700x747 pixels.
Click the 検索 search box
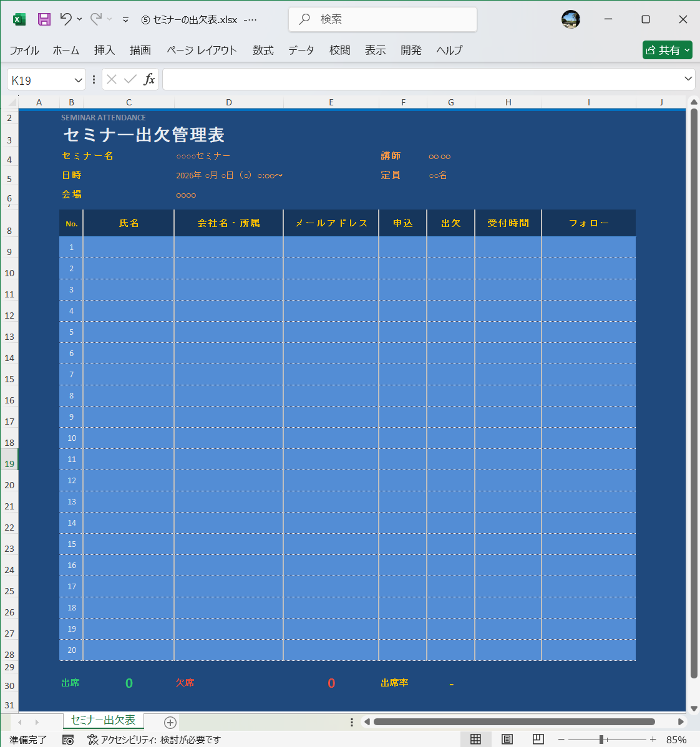(382, 19)
